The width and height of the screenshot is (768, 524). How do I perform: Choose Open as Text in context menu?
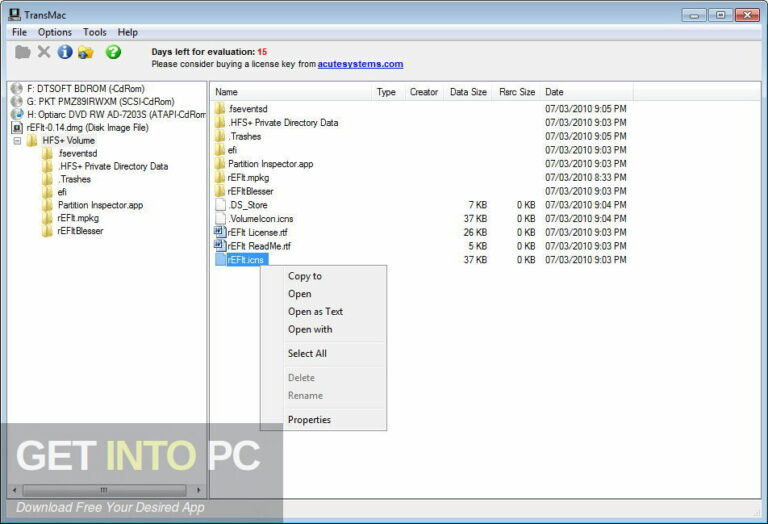[323, 311]
